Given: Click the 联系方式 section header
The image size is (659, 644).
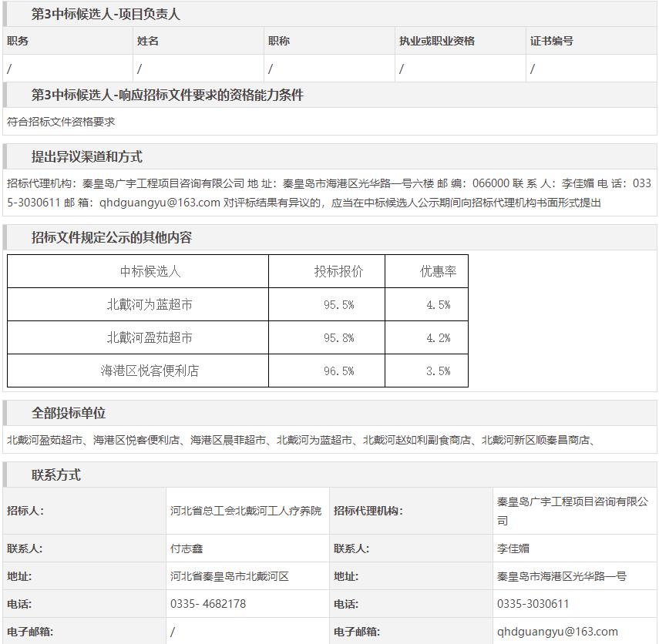Looking at the screenshot, I should pos(55,475).
